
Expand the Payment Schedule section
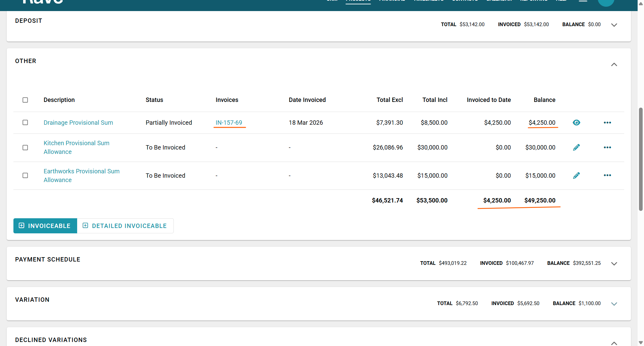point(614,264)
